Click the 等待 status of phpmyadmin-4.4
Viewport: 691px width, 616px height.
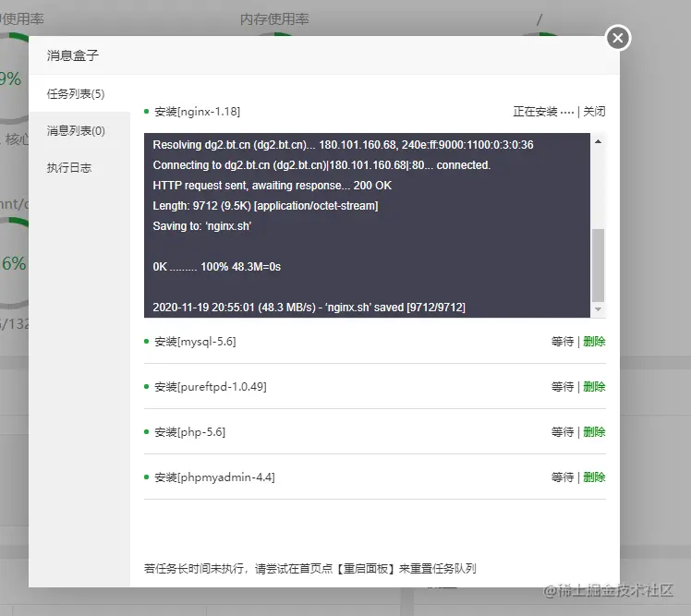[563, 477]
